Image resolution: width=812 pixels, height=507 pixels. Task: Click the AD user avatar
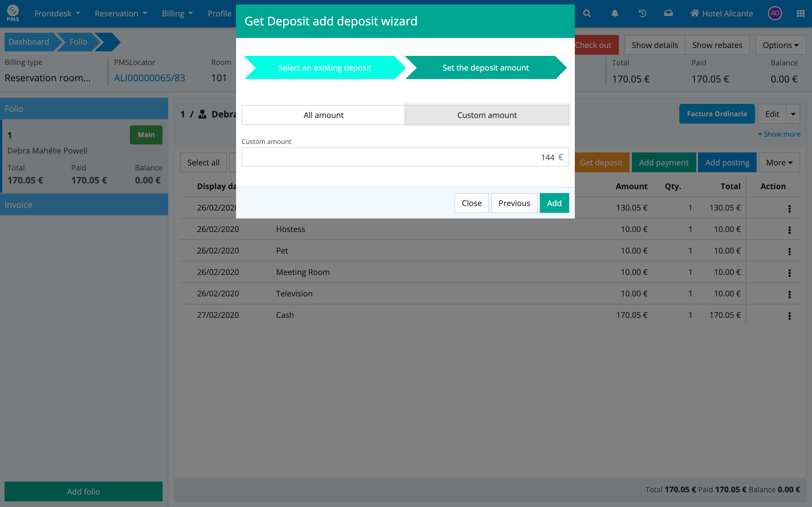(x=775, y=14)
